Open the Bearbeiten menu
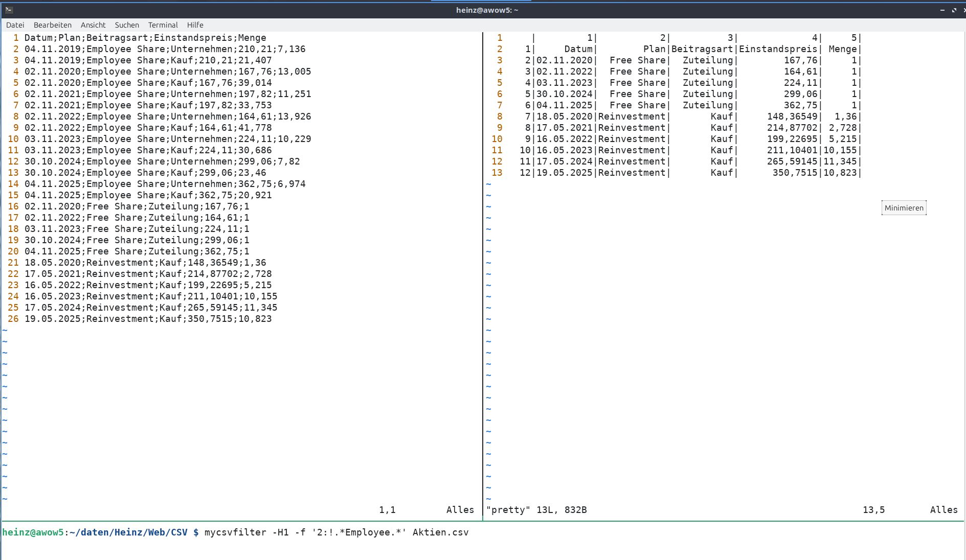Screen dimensions: 966x560 click(x=52, y=25)
